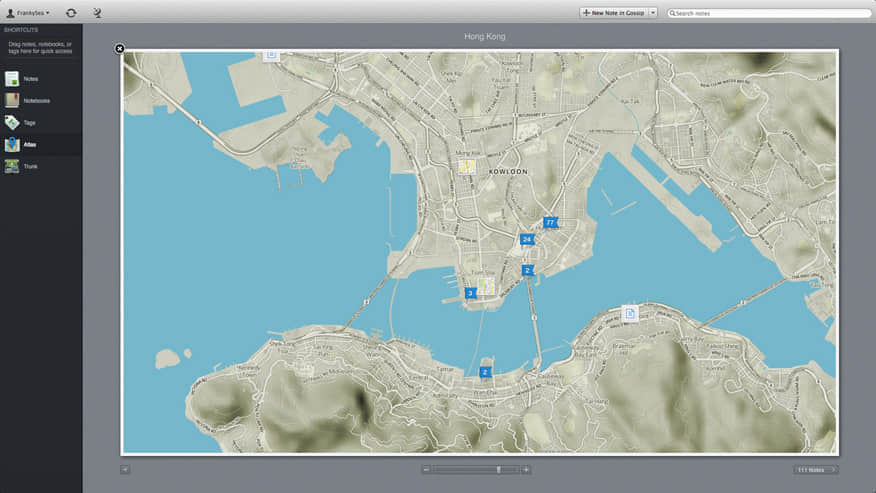The height and width of the screenshot is (493, 876).
Task: Click the sync arrows icon in toolbar
Action: click(71, 13)
